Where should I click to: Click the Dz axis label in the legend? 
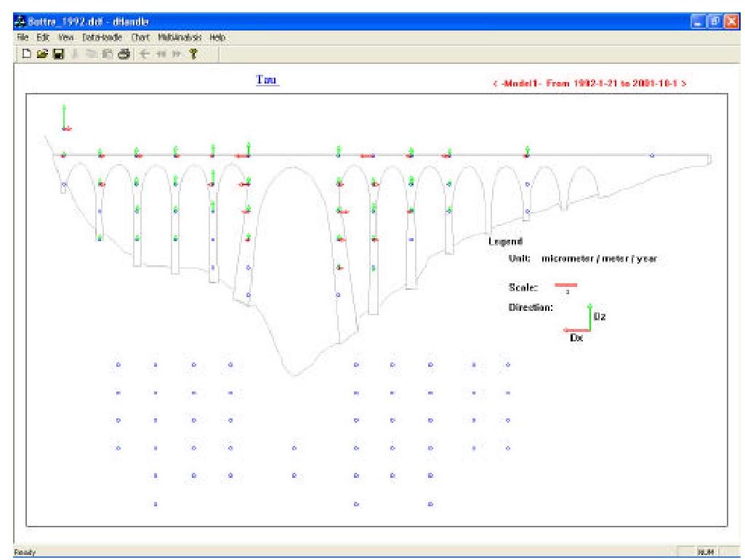(600, 317)
